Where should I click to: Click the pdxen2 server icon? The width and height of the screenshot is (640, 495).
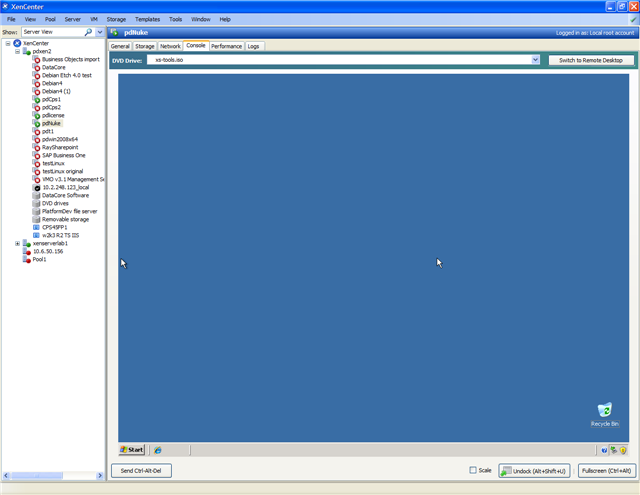tap(27, 51)
